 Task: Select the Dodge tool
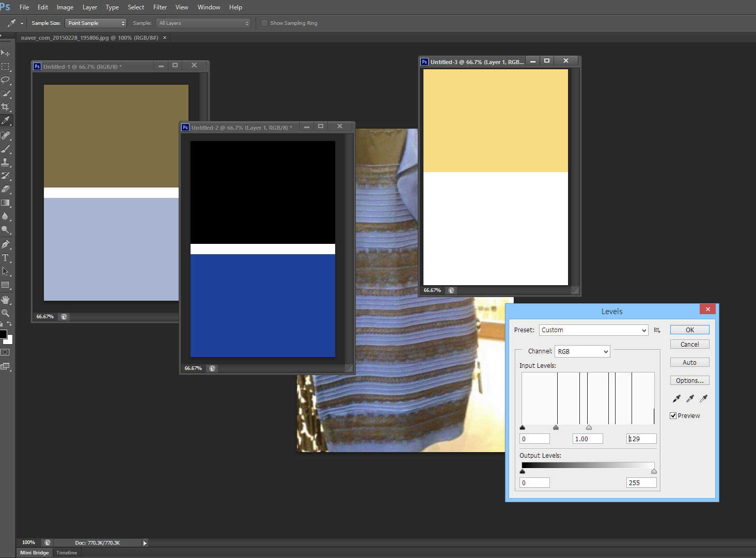tap(6, 230)
